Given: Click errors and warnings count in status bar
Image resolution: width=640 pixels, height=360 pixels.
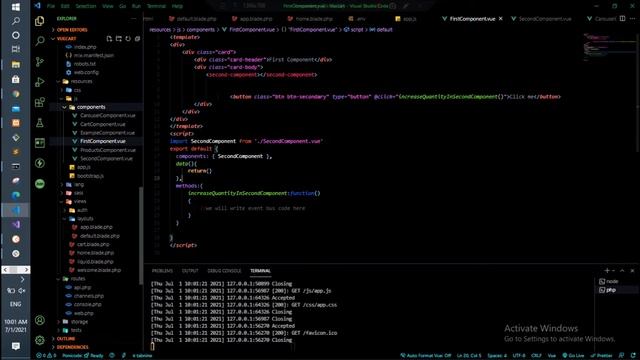Looking at the screenshot, I should 46,356.
